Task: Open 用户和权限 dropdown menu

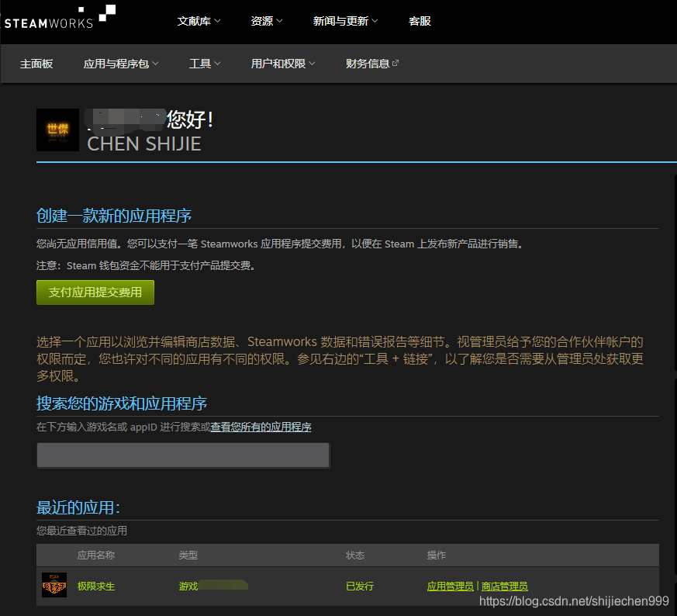Action: pos(283,64)
